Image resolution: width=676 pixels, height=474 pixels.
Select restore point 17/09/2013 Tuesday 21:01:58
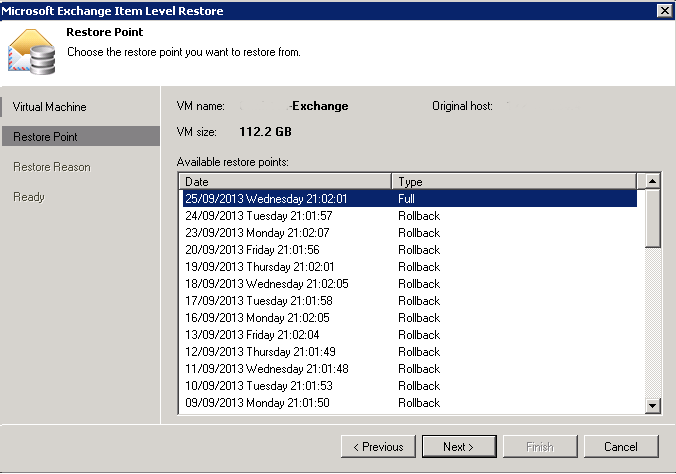(x=410, y=301)
